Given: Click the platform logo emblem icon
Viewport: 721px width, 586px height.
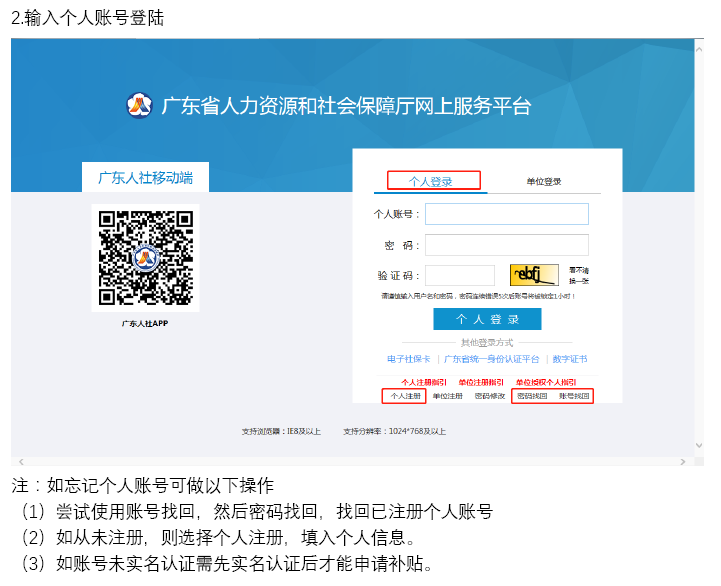Looking at the screenshot, I should (139, 105).
